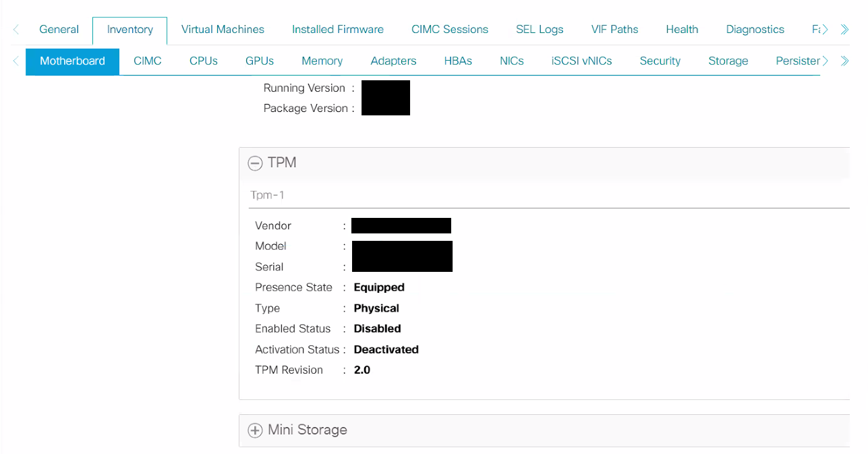
Task: Switch to Virtual Machines tab
Action: (x=223, y=30)
